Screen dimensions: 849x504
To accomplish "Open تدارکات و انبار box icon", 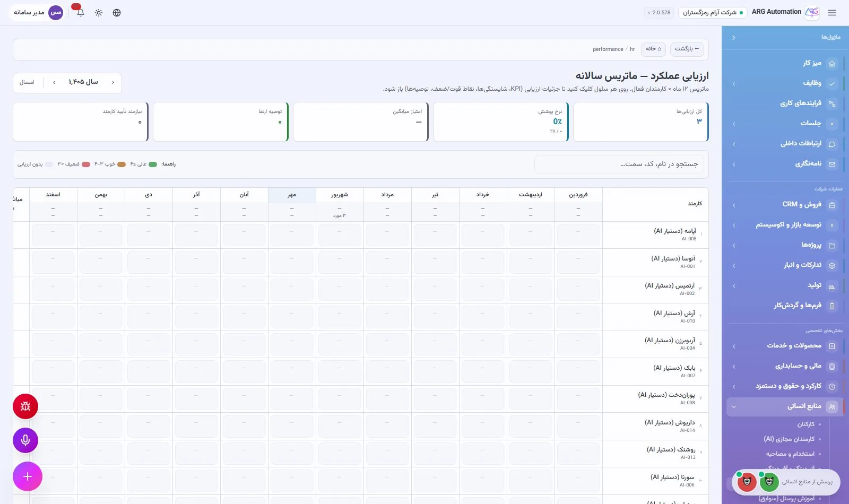I will [x=832, y=265].
